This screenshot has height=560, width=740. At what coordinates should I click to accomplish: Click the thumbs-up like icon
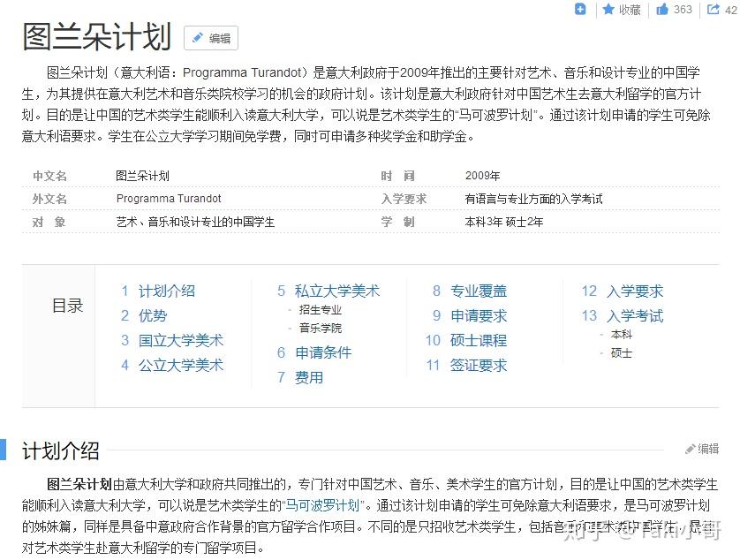coord(662,9)
